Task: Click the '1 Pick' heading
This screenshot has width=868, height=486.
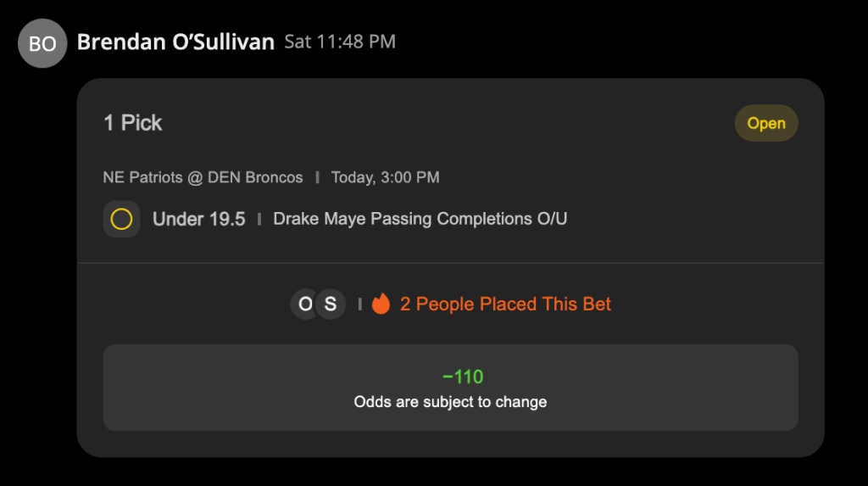Action: pyautogui.click(x=133, y=123)
